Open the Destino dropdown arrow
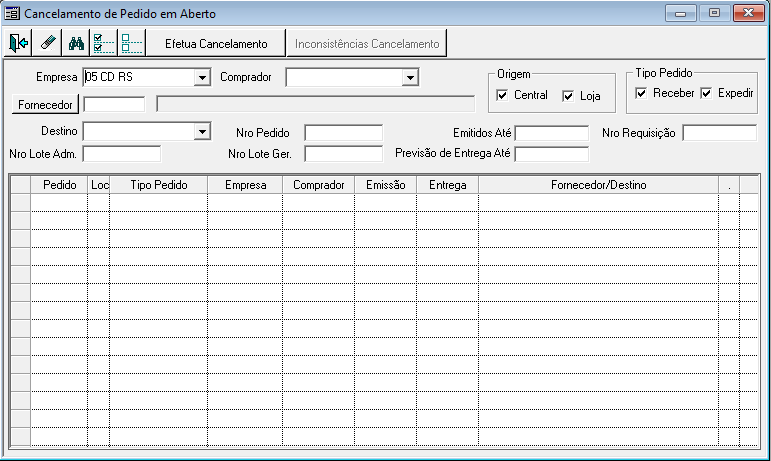The width and height of the screenshot is (771, 461). click(202, 132)
